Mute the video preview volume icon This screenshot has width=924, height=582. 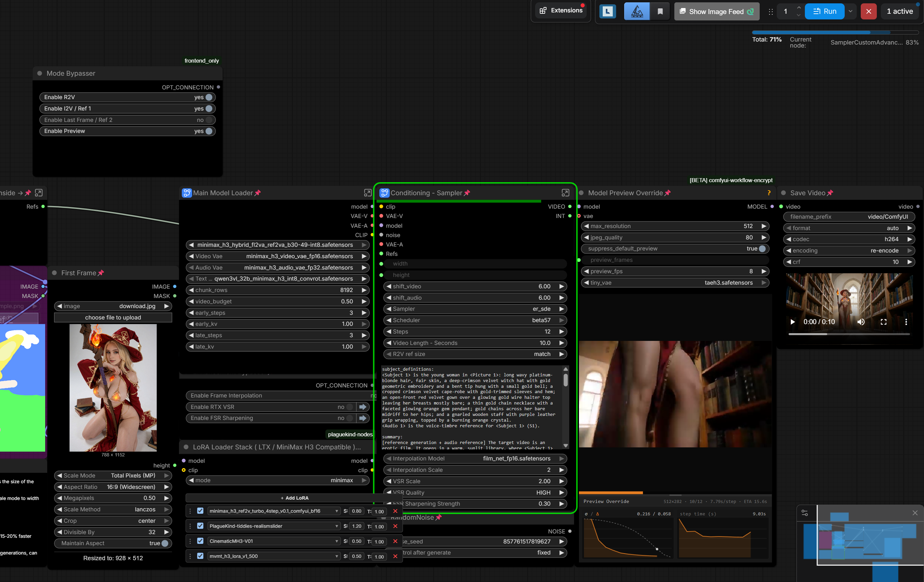[x=861, y=322]
